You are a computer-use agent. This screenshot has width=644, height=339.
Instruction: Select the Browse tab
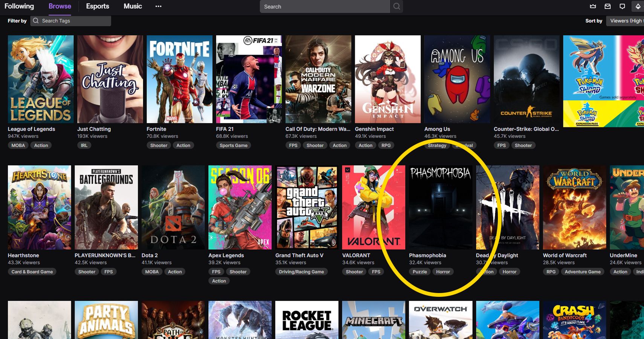click(x=60, y=6)
